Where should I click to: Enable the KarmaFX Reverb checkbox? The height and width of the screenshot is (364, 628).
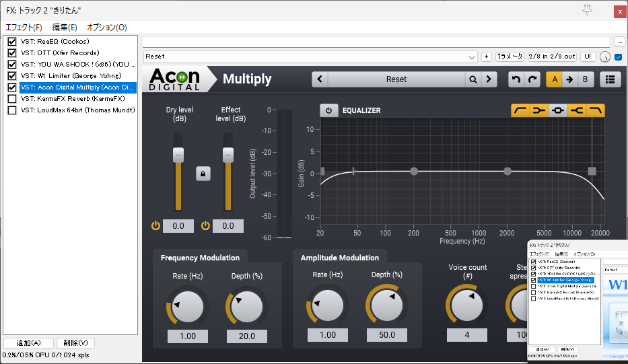[x=12, y=99]
